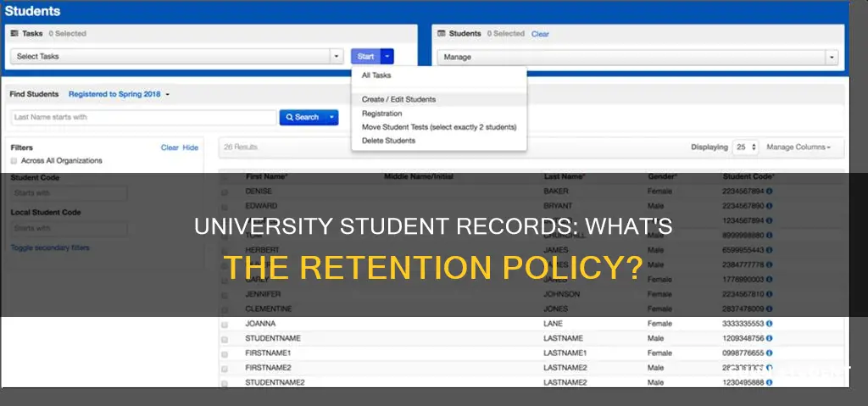
Task: Open the arrow next to Start button
Action: click(x=387, y=57)
